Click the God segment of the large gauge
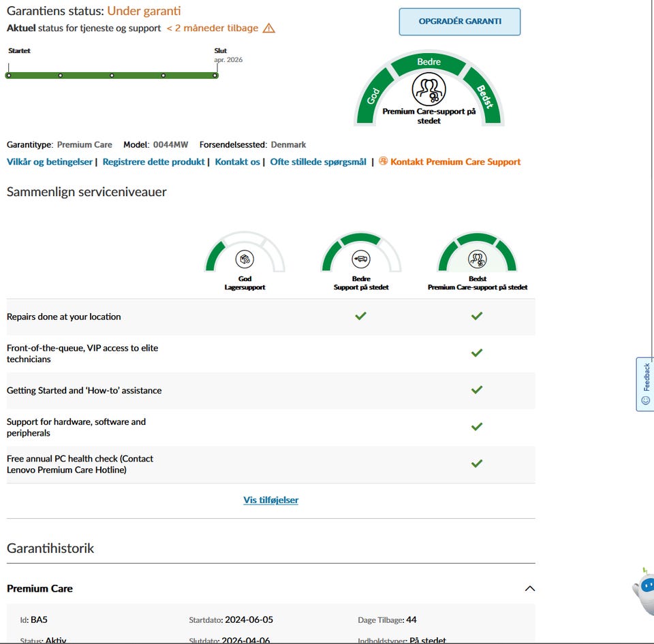This screenshot has width=654, height=644. [373, 96]
